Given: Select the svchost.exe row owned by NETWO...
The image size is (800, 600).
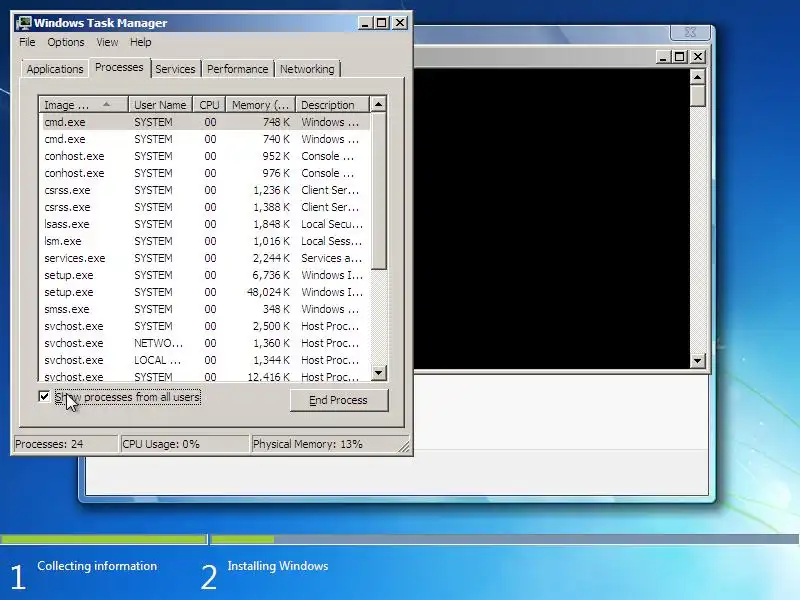Looking at the screenshot, I should [x=204, y=343].
